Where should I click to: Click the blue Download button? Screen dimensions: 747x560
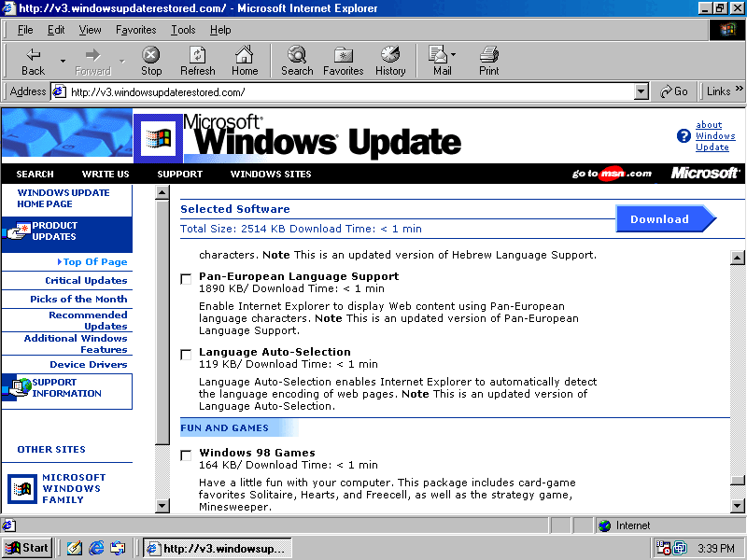click(660, 219)
